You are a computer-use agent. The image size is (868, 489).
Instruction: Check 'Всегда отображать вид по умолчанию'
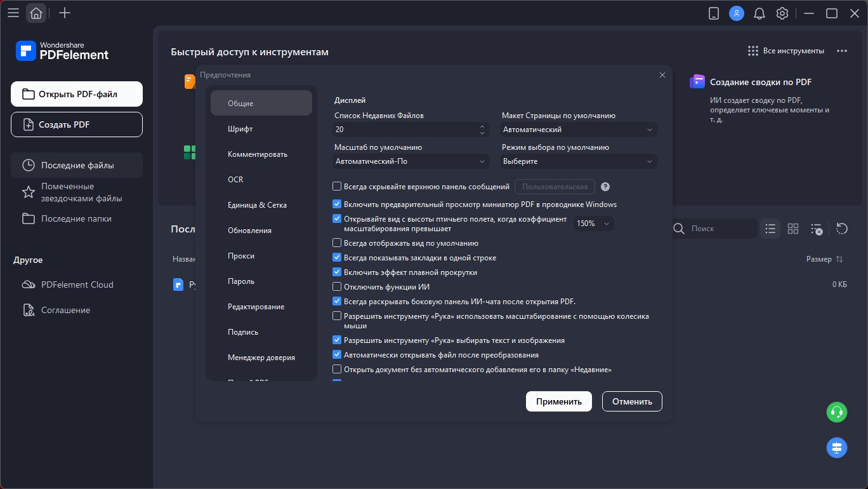tap(337, 243)
